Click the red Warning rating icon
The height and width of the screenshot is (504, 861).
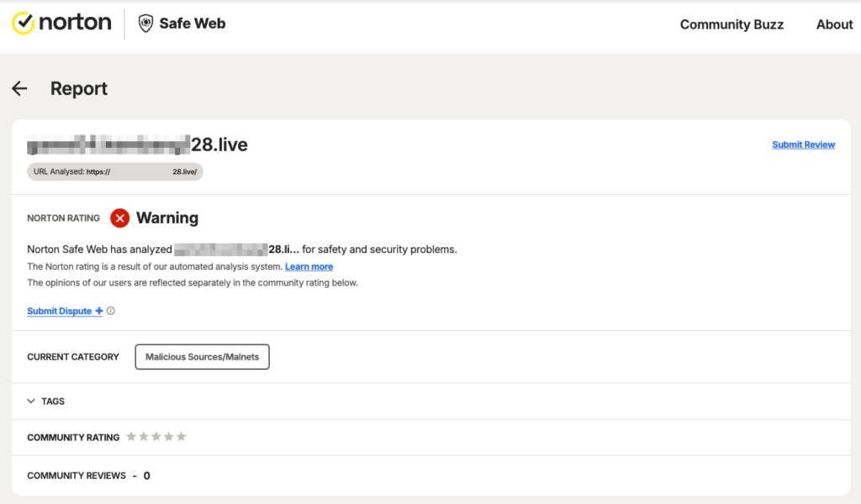(x=119, y=218)
